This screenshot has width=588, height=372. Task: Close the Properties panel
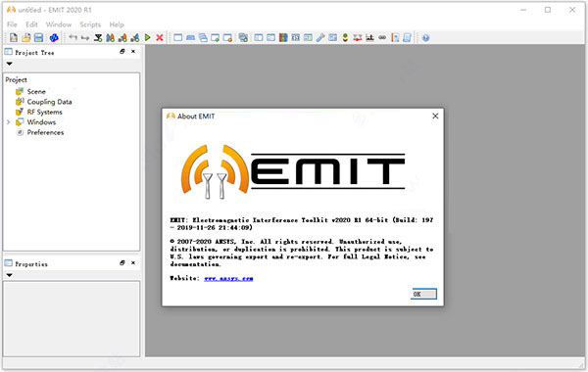pos(133,263)
